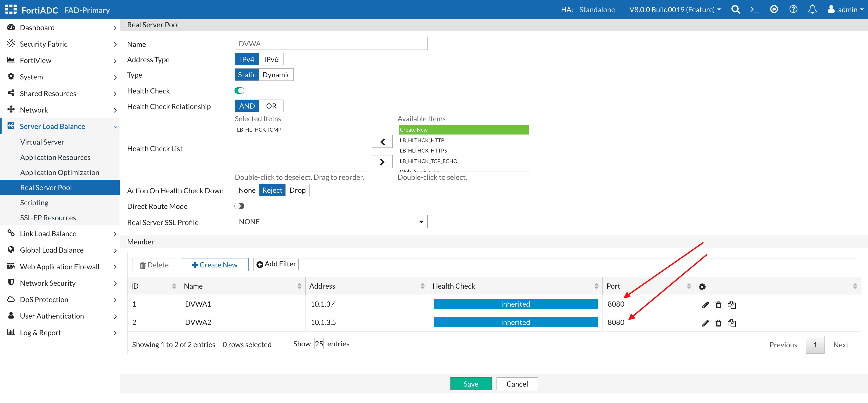Viewport: 868px width, 403px height.
Task: Add a filter to member table
Action: click(x=276, y=264)
